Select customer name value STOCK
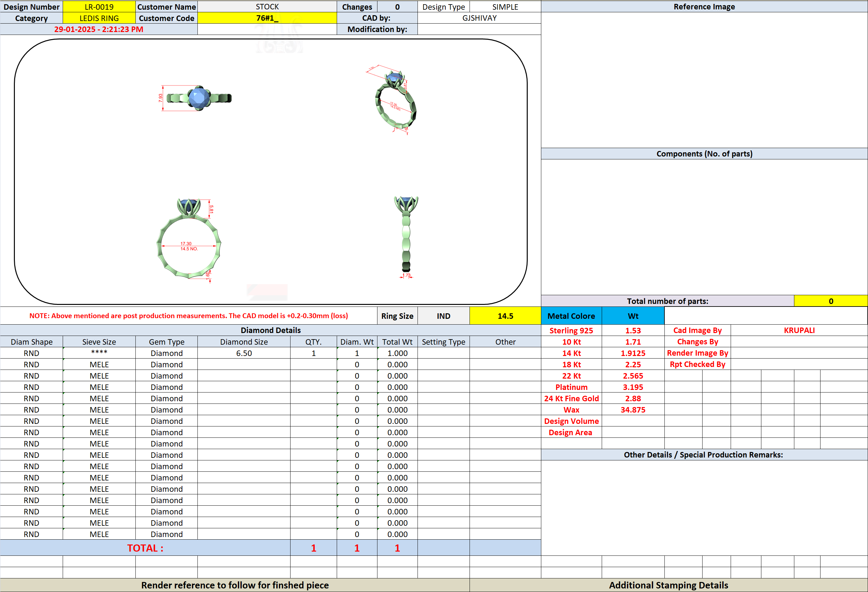This screenshot has height=592, width=868. (267, 7)
